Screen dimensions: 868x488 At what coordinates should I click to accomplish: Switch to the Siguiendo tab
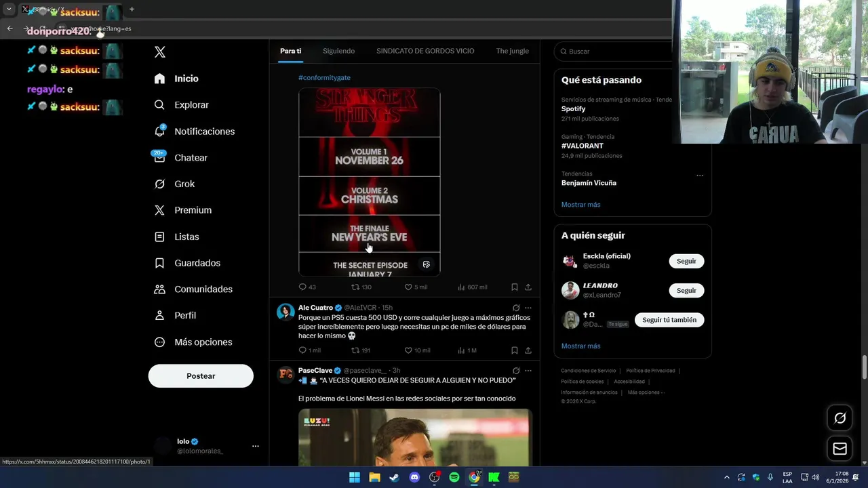tap(338, 51)
